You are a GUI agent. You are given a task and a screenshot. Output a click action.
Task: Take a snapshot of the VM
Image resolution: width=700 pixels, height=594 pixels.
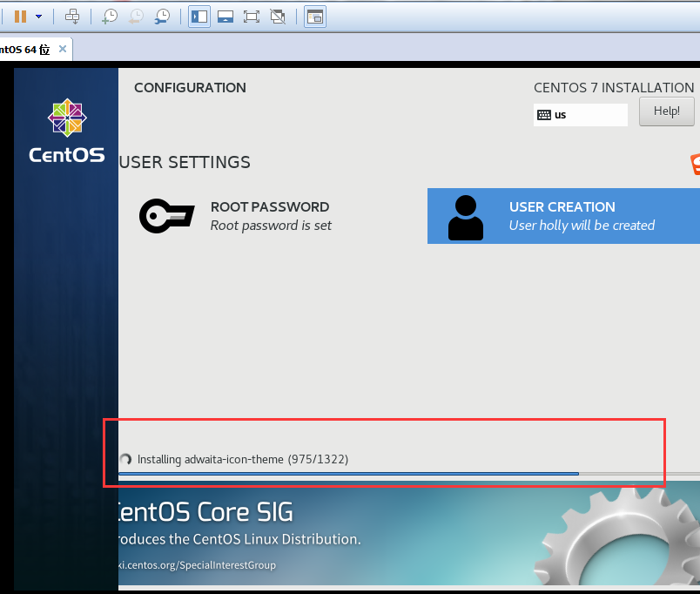click(x=110, y=17)
